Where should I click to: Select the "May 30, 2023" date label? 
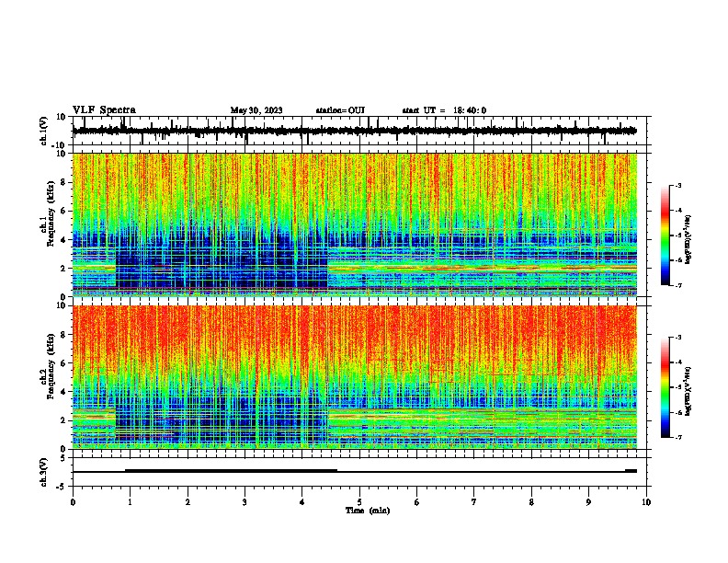point(256,110)
